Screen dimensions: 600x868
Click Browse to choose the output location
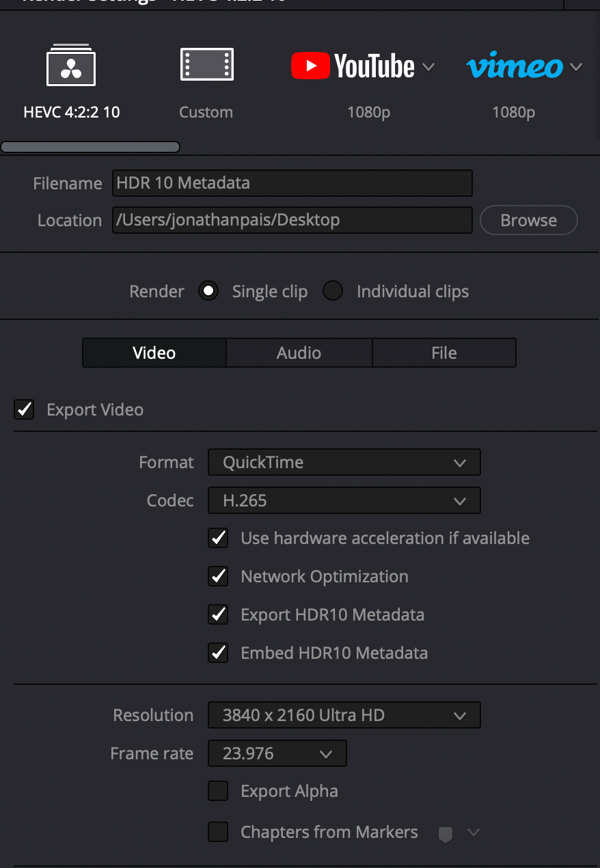point(528,220)
